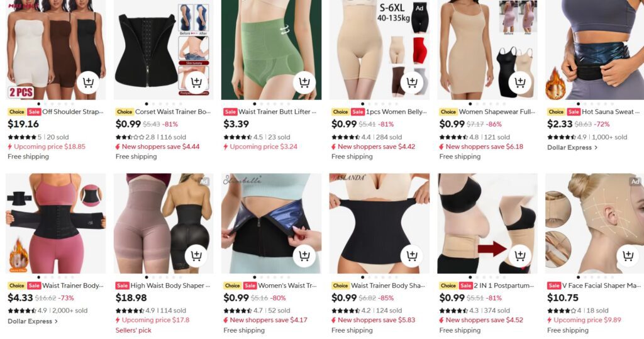Add green Waist Trainer Butt Lifter to cart
Screen dimensions: 644x339
pos(304,82)
